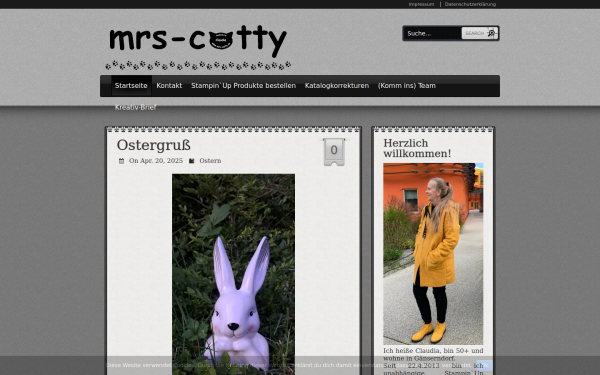Click the 0 comments bubble
This screenshot has height=375, width=600.
(x=334, y=152)
